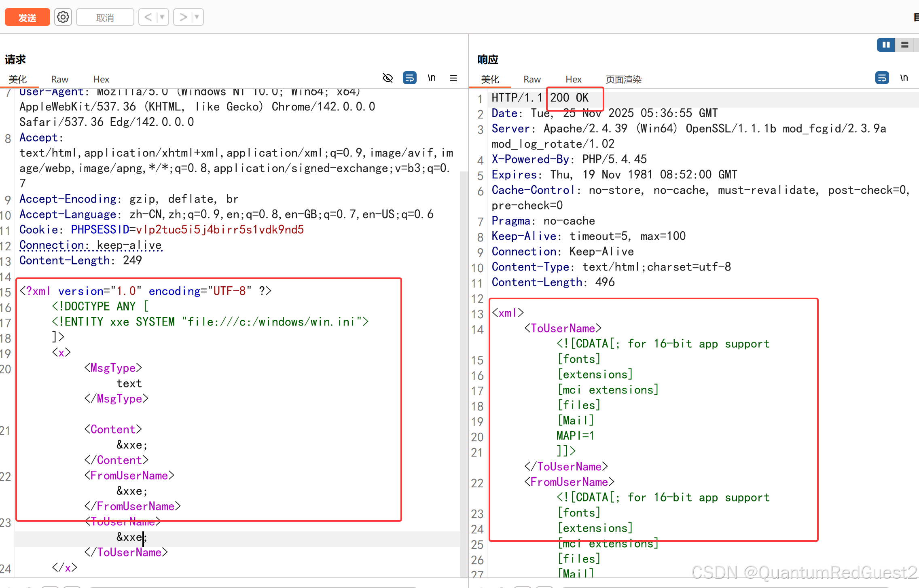Click the opening <Content> tag in request
Image resolution: width=919 pixels, height=588 pixels.
[x=113, y=429]
